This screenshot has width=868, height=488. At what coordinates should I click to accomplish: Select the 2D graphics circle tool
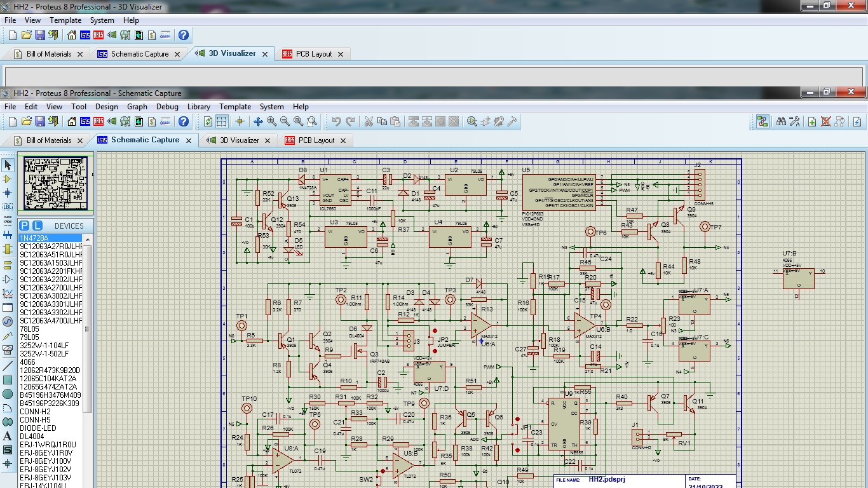[8, 394]
